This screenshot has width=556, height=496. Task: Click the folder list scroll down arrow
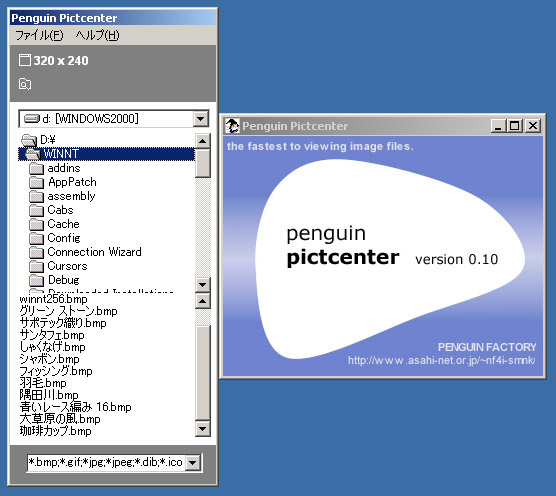click(x=202, y=284)
